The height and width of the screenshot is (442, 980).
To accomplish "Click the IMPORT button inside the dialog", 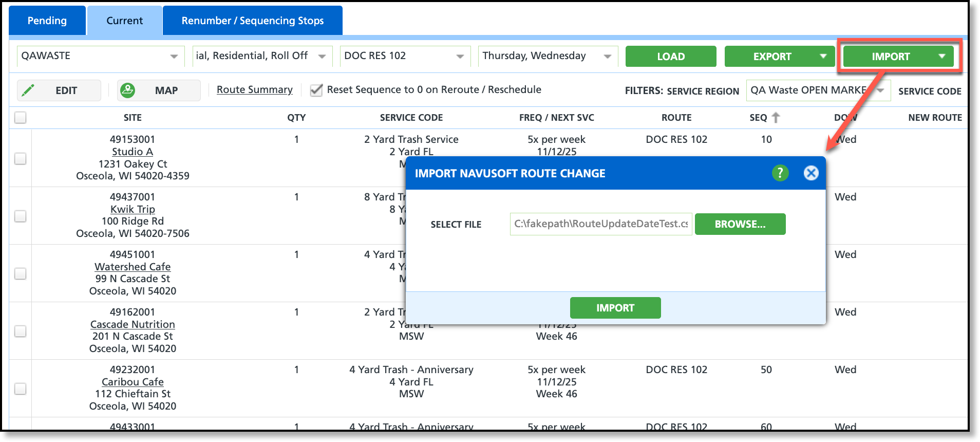I will click(615, 308).
